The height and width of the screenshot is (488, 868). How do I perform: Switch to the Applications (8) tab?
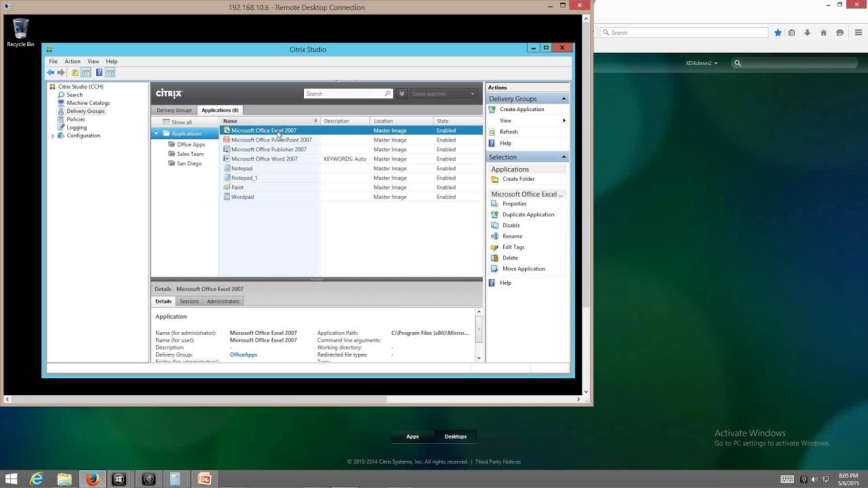click(x=220, y=110)
